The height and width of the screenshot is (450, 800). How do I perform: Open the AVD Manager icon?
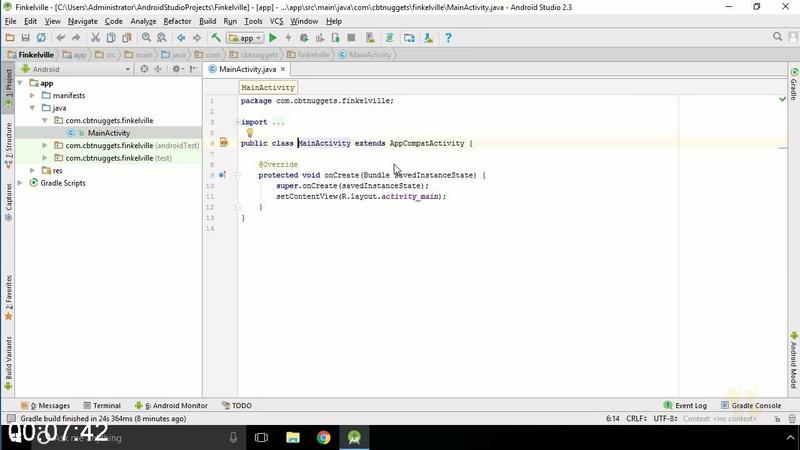(x=370, y=38)
